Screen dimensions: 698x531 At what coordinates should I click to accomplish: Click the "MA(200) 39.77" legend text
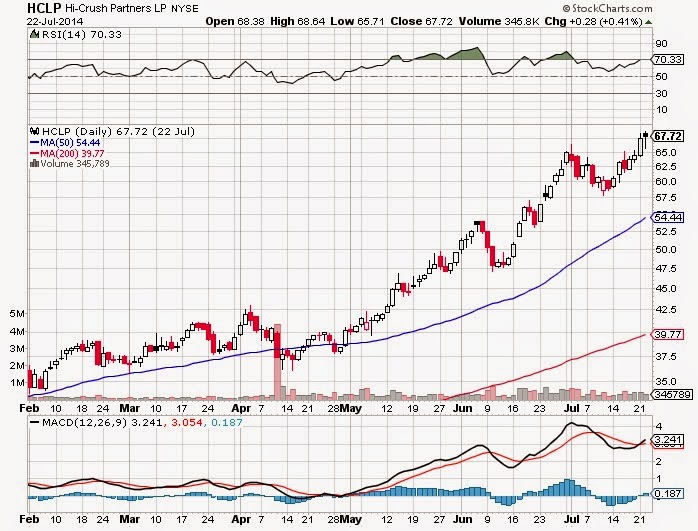[73, 154]
